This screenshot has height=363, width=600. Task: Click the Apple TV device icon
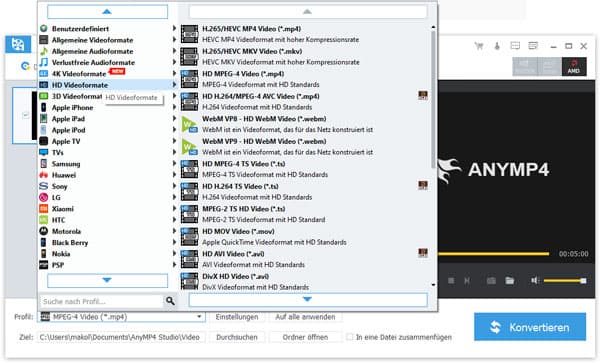tap(44, 141)
